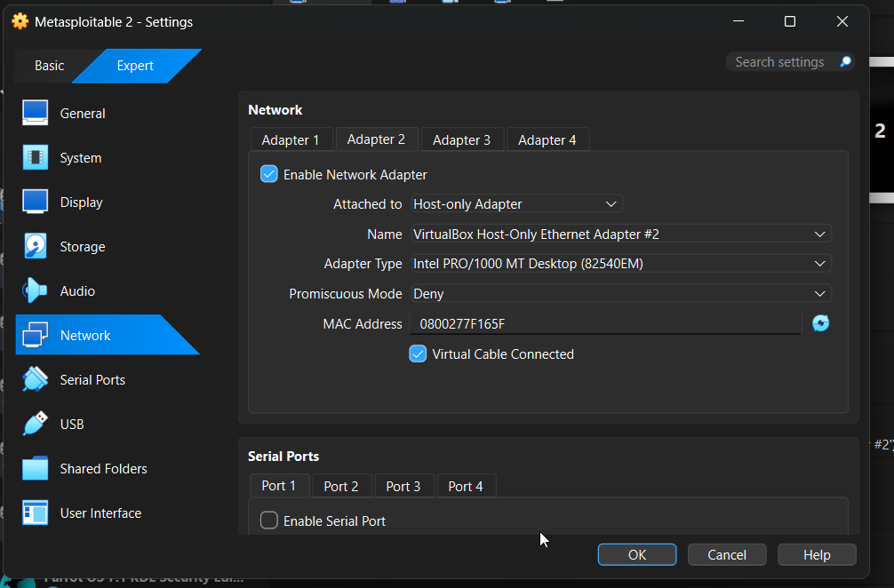Select the Serial Ports plug icon
Screen dimensions: 894x588
(x=36, y=379)
